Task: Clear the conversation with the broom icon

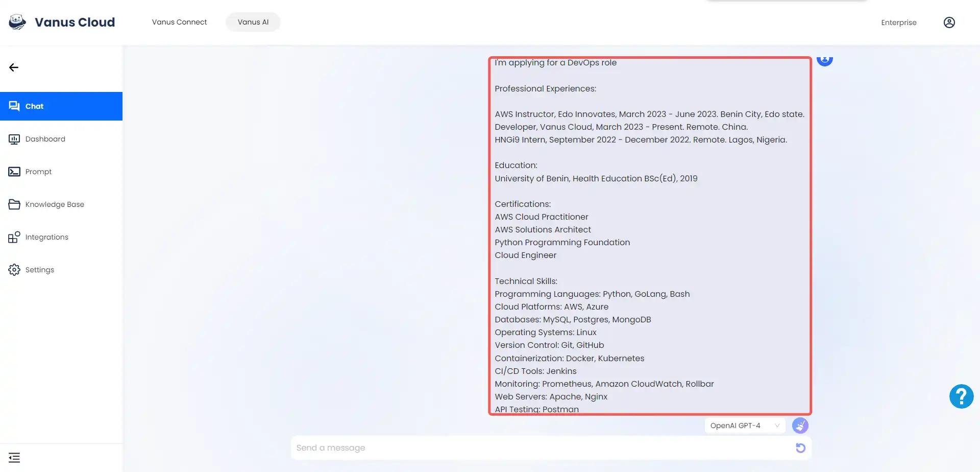Action: [800, 426]
